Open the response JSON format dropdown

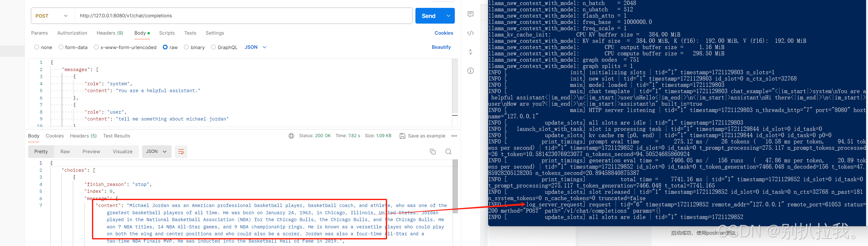[x=157, y=152]
